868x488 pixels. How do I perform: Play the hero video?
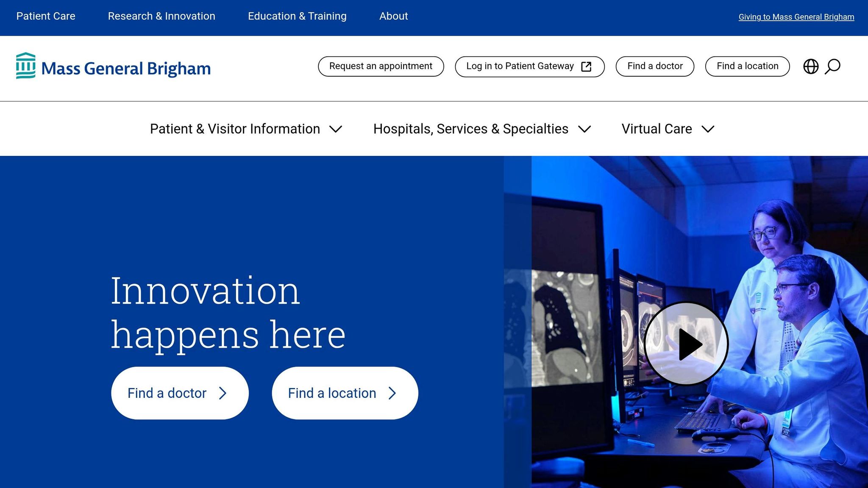[x=686, y=344]
